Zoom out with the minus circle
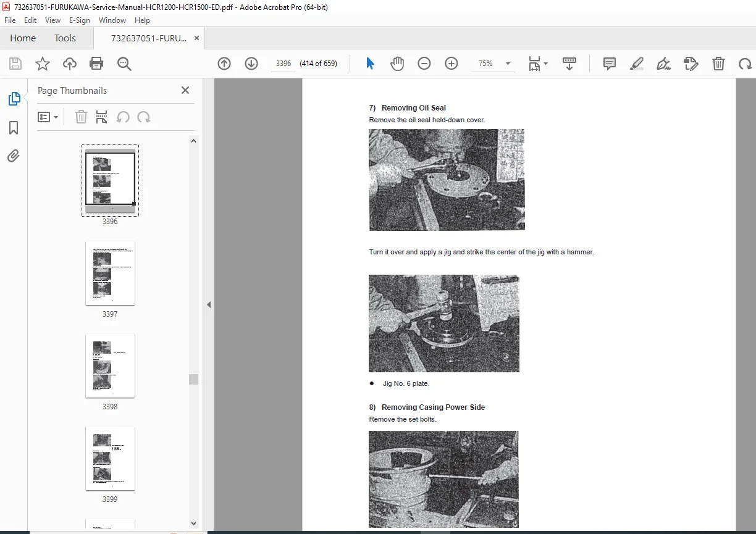The width and height of the screenshot is (756, 534). (x=424, y=64)
